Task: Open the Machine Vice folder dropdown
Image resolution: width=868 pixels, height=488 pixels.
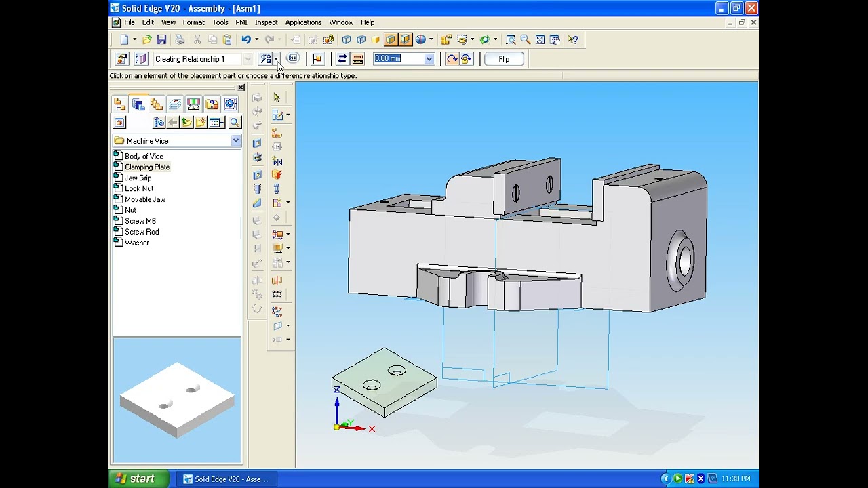Action: point(235,141)
